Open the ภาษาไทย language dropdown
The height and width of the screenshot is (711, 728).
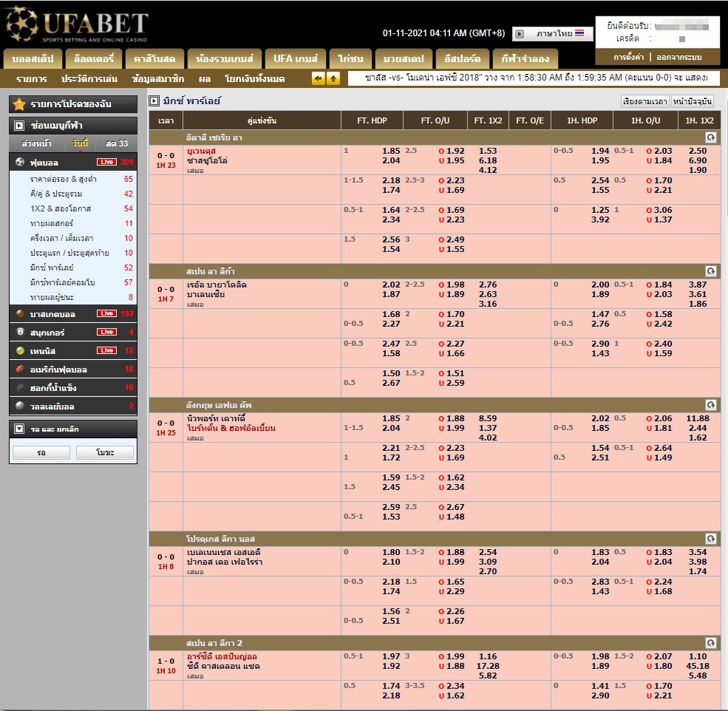point(553,34)
